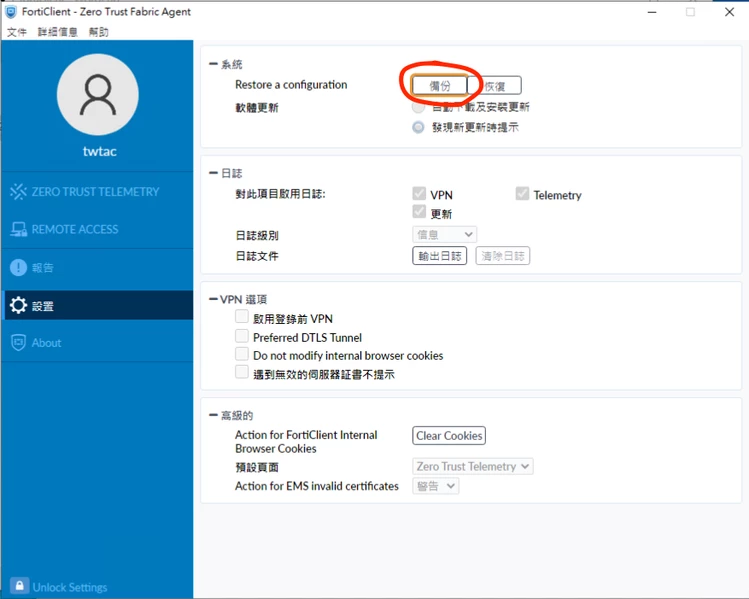This screenshot has width=749, height=599.
Task: Click the 日誌文件 label
Action: point(257,256)
